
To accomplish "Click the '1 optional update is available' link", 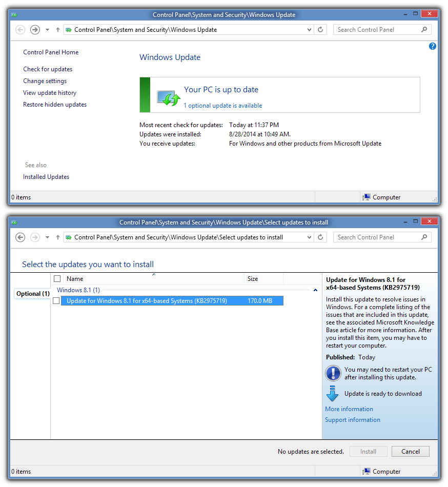I will click(x=223, y=106).
